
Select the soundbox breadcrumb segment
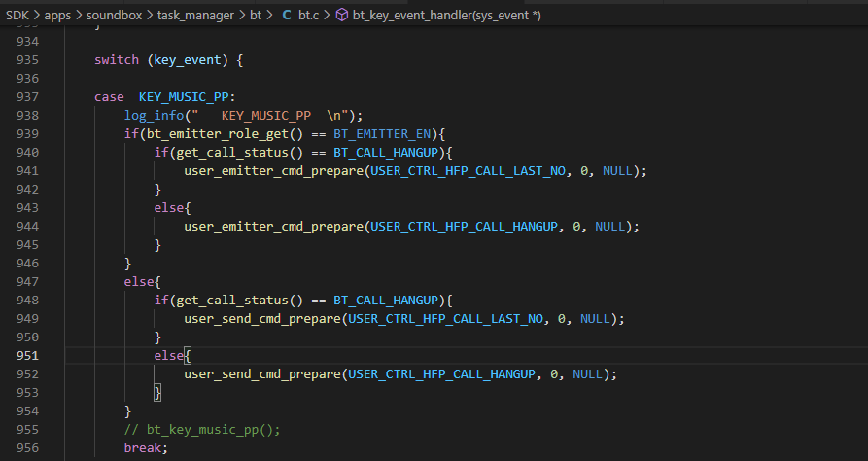[x=114, y=15]
